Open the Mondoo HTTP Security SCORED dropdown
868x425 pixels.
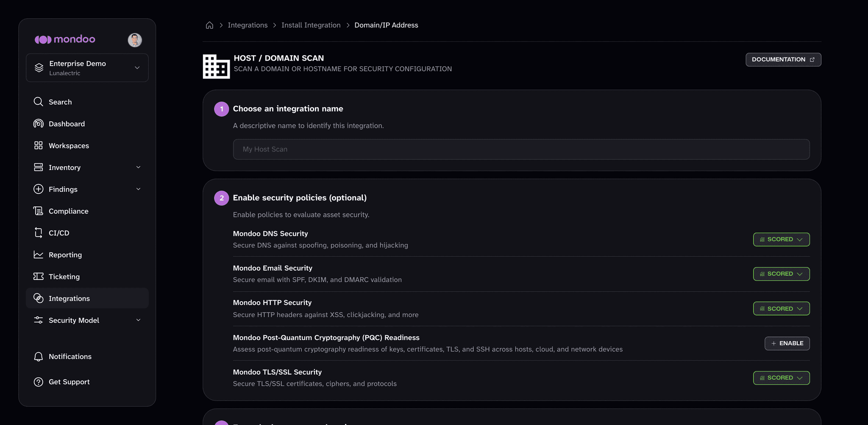click(x=781, y=309)
